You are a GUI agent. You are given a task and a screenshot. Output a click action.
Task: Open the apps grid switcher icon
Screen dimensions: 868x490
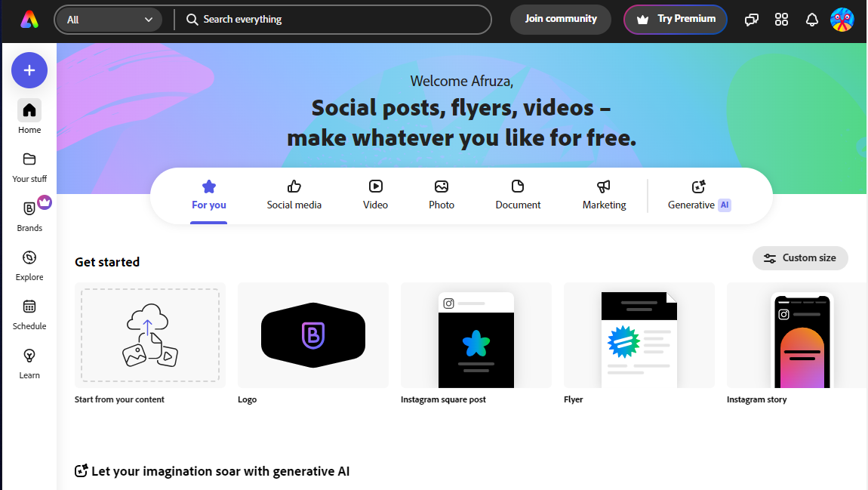click(x=781, y=20)
